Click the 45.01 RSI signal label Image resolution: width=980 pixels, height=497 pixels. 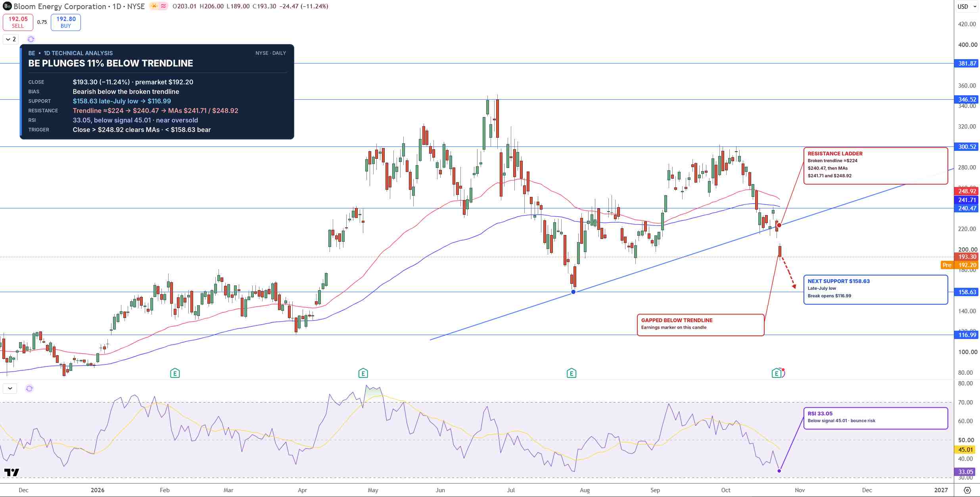(x=965, y=450)
